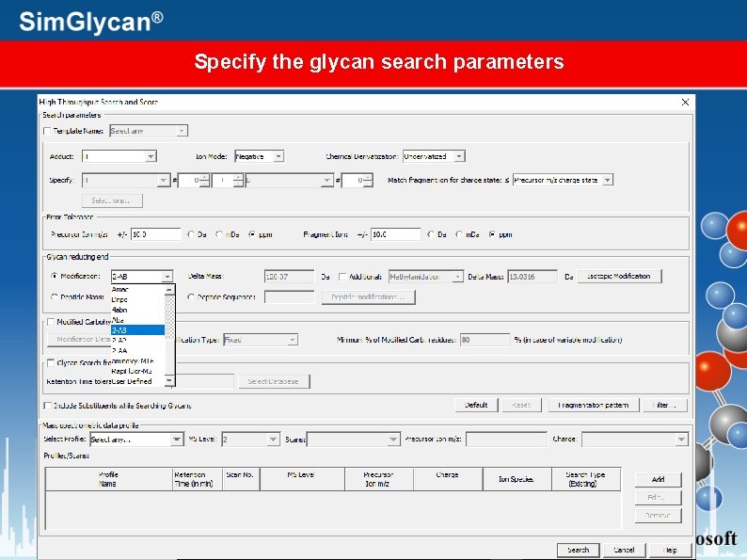747x560 pixels.
Task: Choose Dnpo from the modification list
Action: pyautogui.click(x=137, y=300)
